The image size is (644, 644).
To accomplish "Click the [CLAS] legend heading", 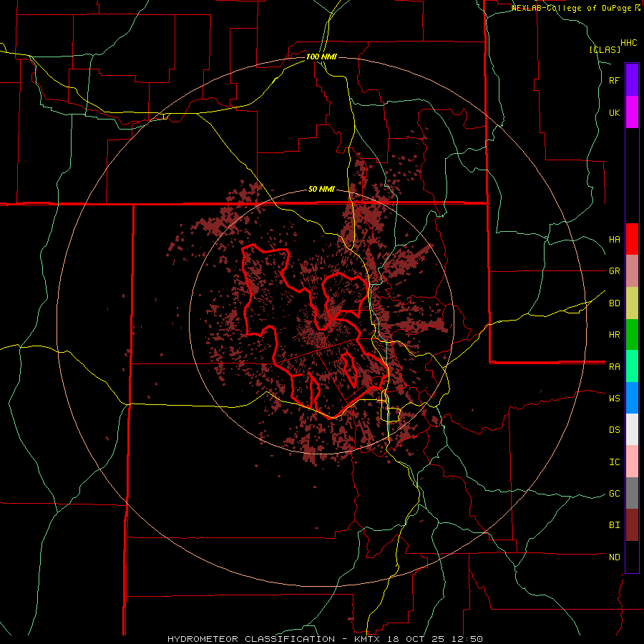I will point(605,49).
